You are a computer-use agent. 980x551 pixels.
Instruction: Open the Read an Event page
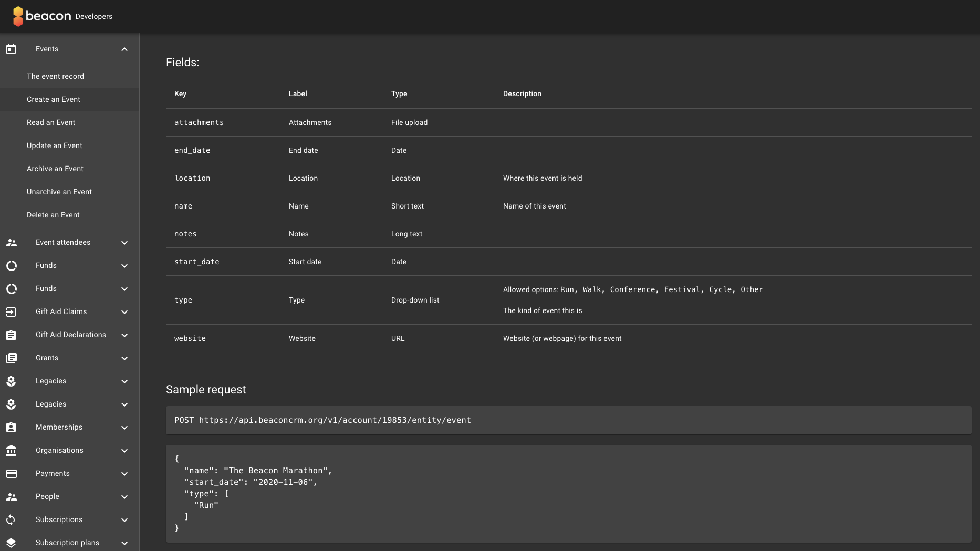coord(51,122)
